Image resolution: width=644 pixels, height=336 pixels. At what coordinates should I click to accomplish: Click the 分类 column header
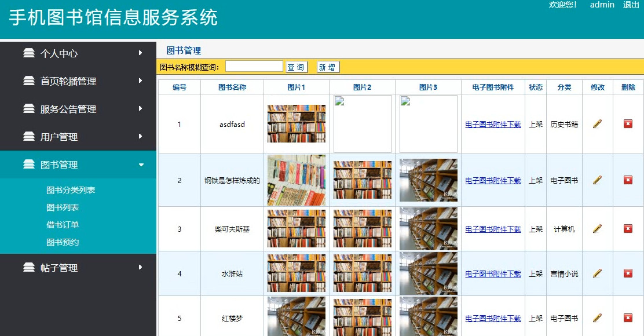point(564,87)
